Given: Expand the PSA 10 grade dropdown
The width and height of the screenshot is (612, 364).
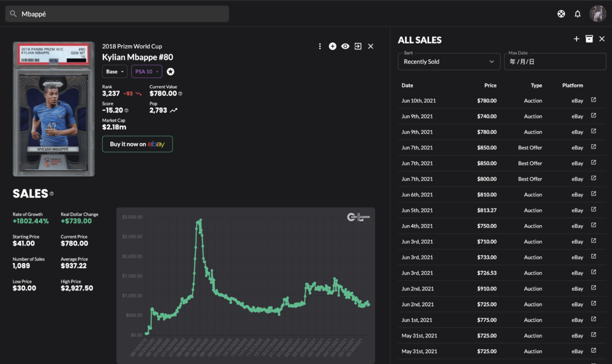Looking at the screenshot, I should click(146, 72).
